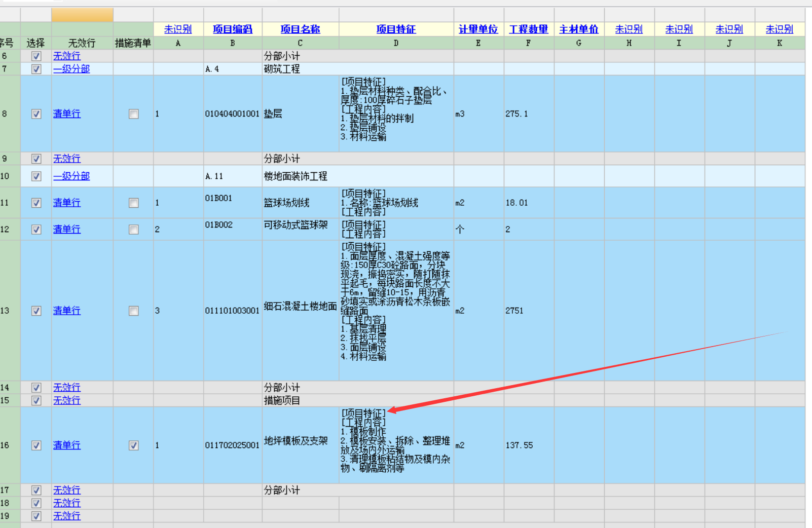
Task: Open the 清单行 link in row 8
Action: coord(67,114)
